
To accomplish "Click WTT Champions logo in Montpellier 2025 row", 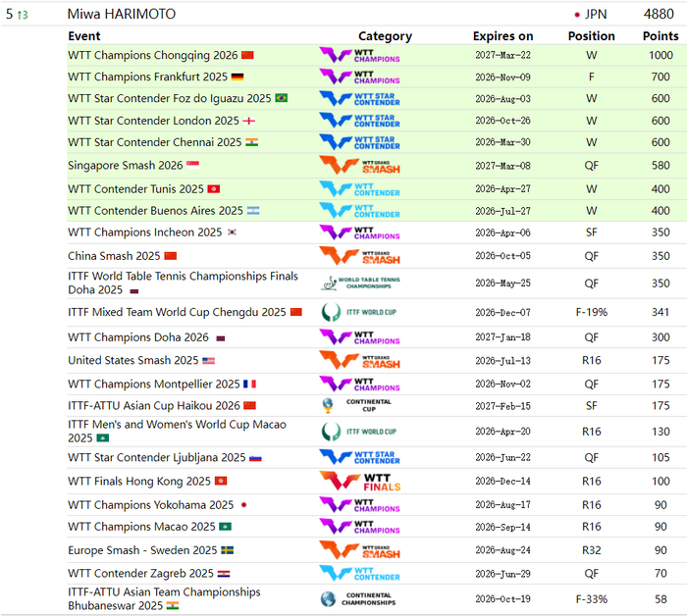I will 359,385.
